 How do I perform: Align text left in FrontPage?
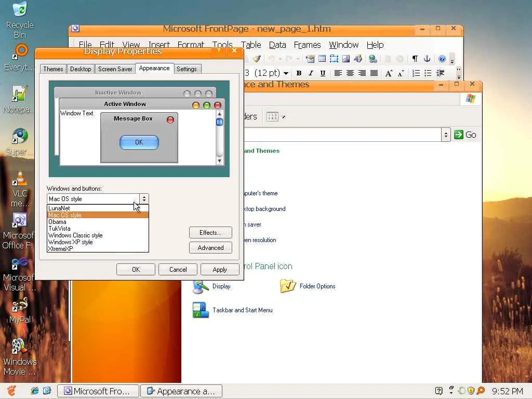(x=338, y=73)
